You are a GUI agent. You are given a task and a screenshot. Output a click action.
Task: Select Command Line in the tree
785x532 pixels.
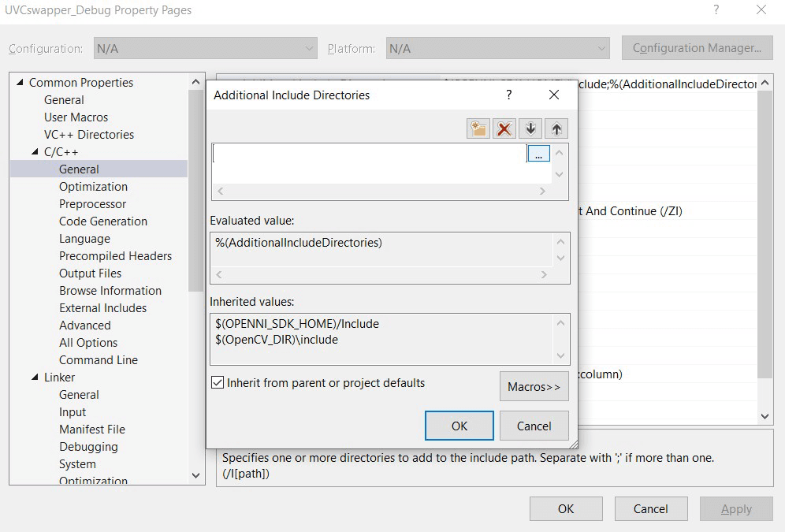99,360
